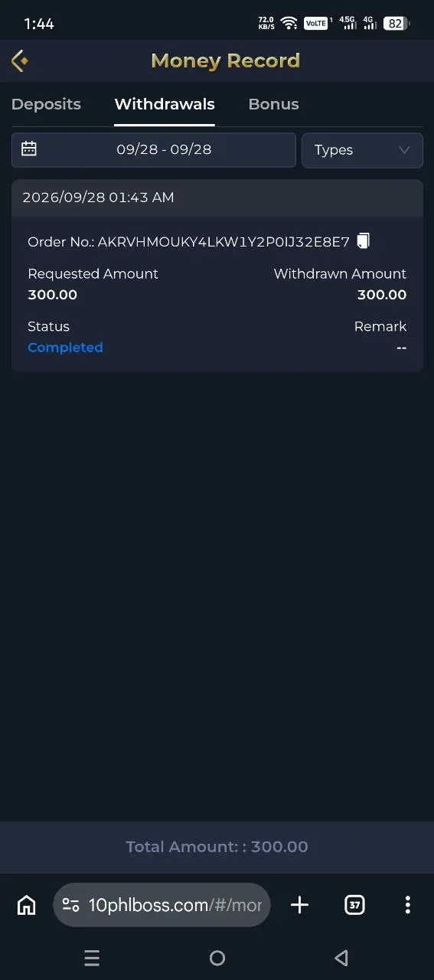This screenshot has height=980, width=434.
Task: Tap the Completed status link
Action: point(65,348)
